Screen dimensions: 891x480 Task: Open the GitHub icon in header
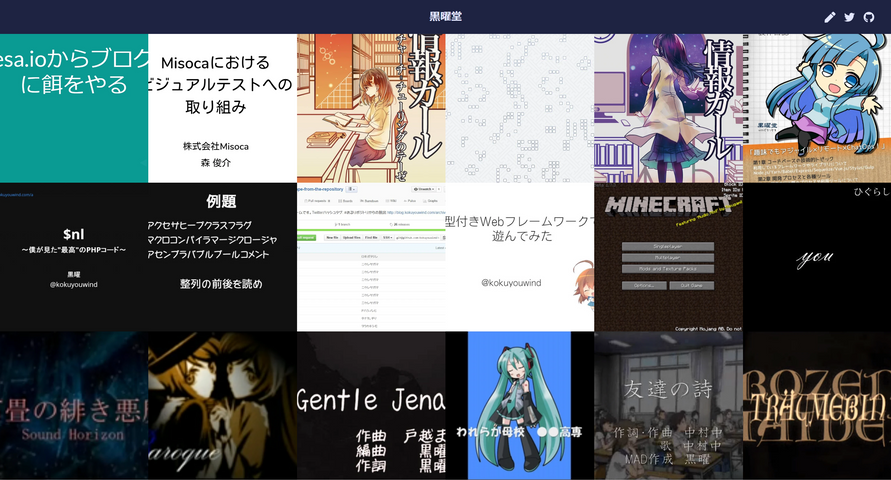[x=868, y=17]
